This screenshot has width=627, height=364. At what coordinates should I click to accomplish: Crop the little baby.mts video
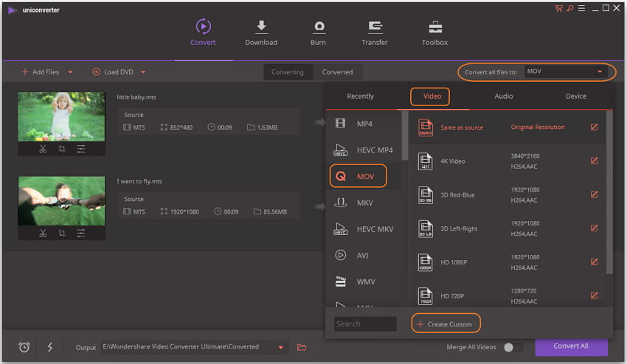point(61,149)
